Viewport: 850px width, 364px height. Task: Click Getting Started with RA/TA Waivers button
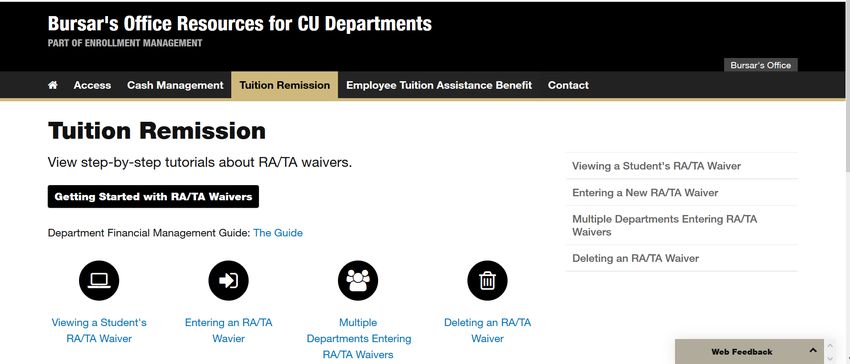tap(153, 196)
